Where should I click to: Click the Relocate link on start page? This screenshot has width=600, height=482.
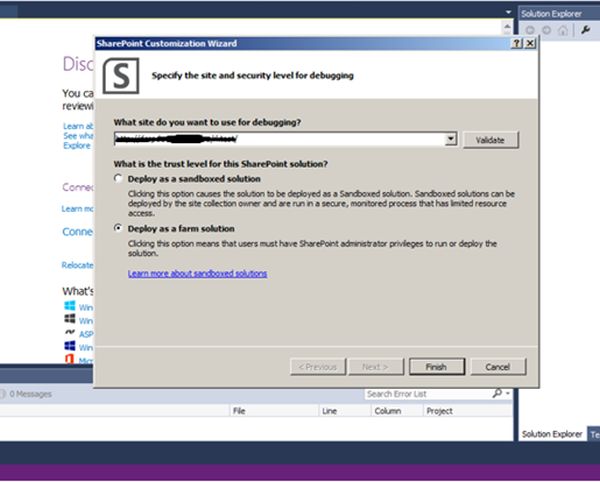click(77, 265)
